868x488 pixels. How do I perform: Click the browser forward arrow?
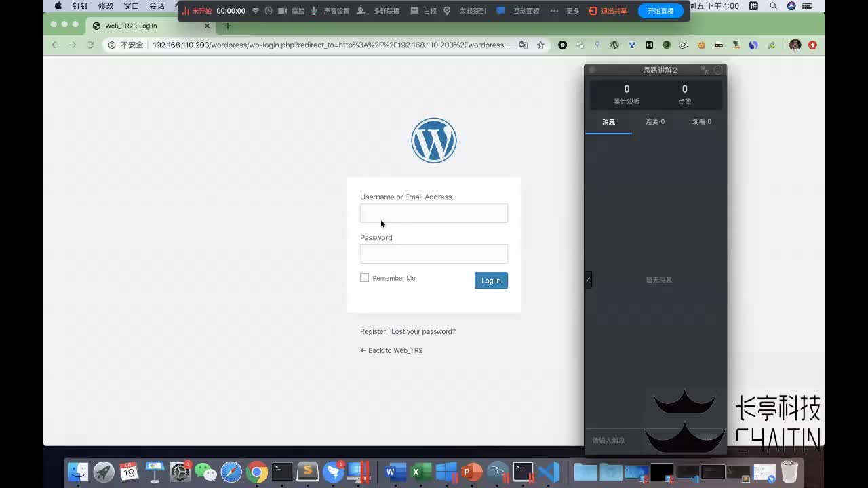[73, 45]
